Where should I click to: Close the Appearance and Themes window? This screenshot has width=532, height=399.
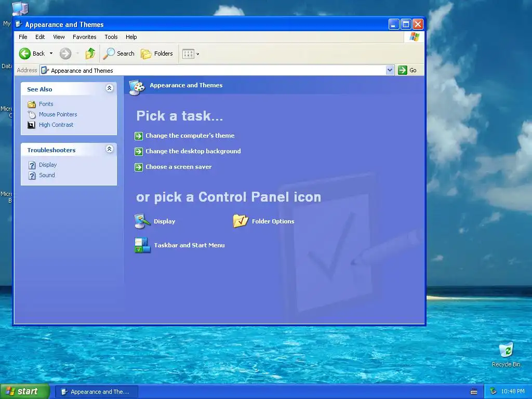[x=418, y=24]
